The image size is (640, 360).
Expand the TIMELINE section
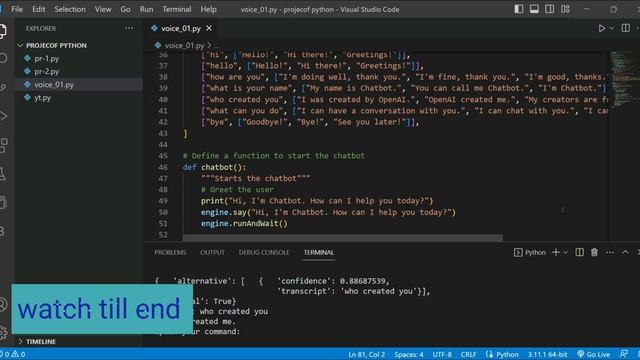[x=41, y=341]
